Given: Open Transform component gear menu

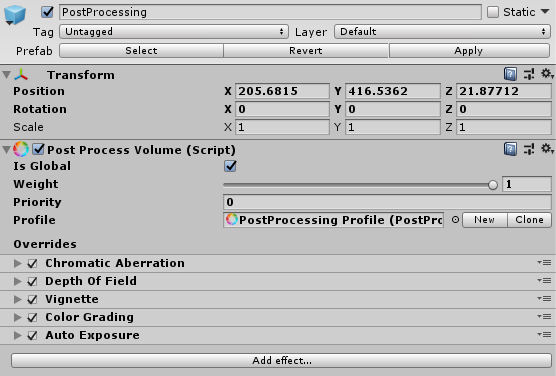Looking at the screenshot, I should 547,74.
